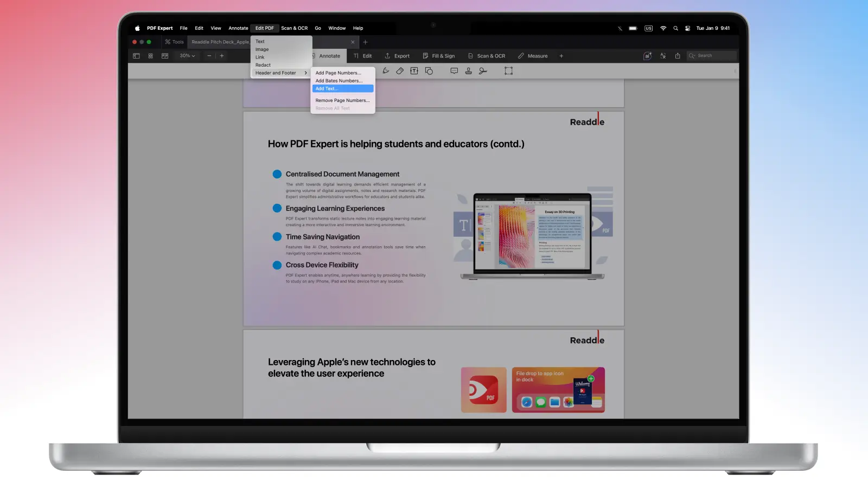Screen dimensions: 868x488
Task: Toggle the left sidebar panel
Action: pos(136,56)
